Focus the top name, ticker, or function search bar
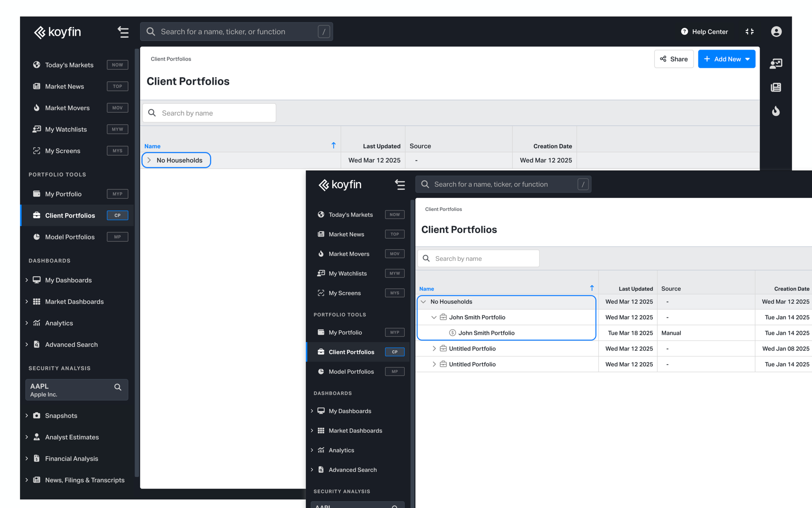812x508 pixels. click(235, 32)
